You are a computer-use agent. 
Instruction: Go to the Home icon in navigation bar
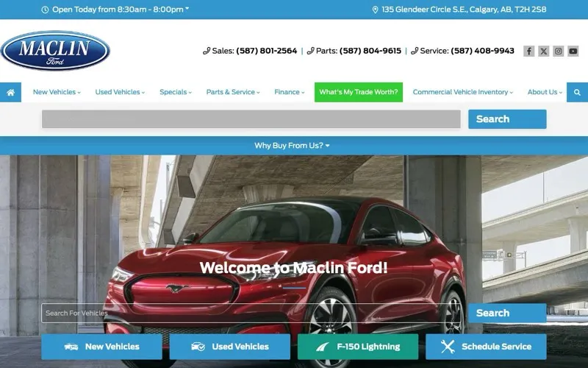click(10, 93)
